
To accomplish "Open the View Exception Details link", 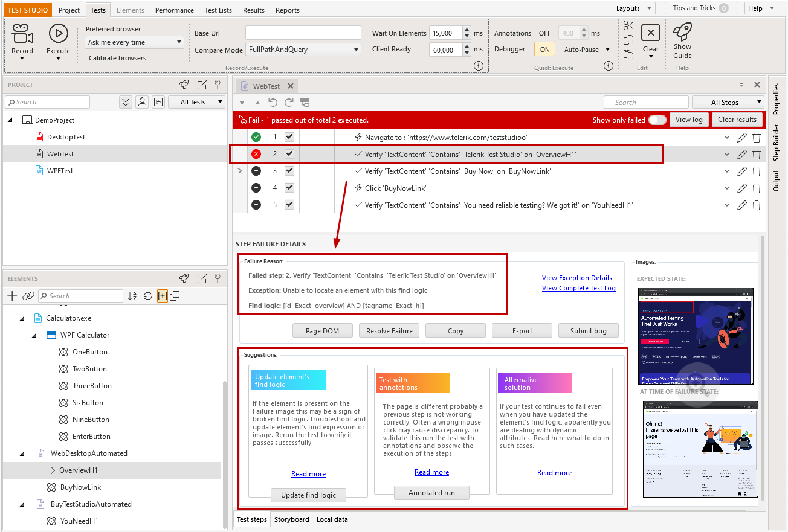I will pyautogui.click(x=577, y=278).
